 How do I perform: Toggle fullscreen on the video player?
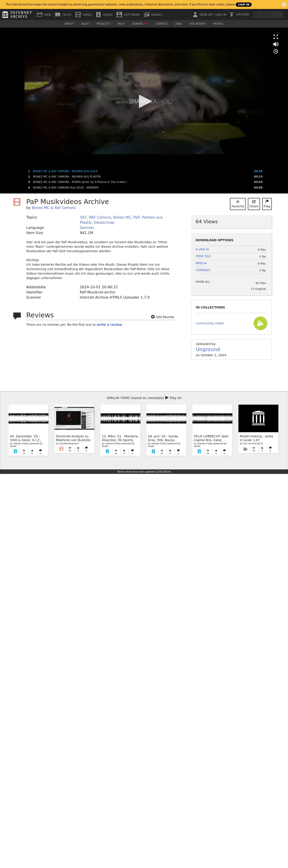[x=275, y=37]
